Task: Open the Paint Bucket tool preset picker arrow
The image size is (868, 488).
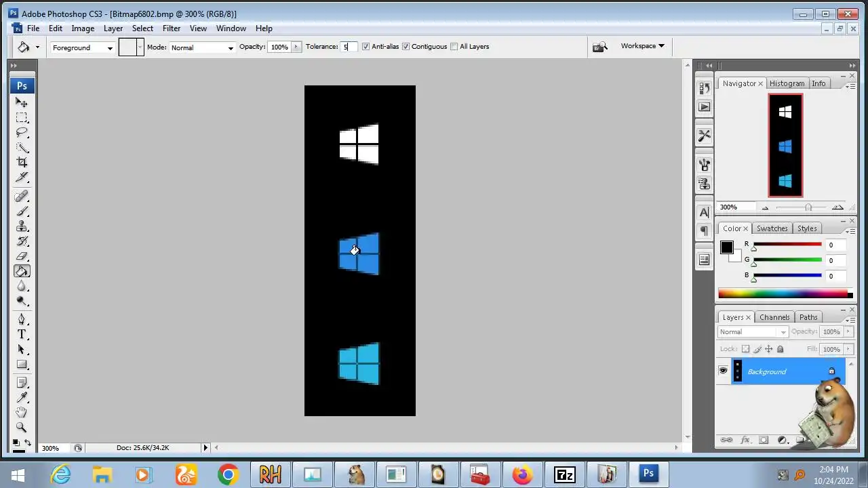Action: tap(37, 47)
